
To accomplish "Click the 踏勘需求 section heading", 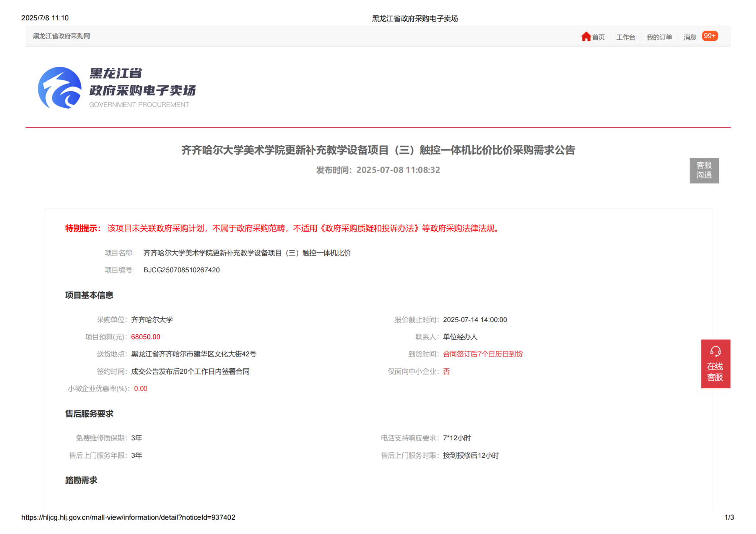I will 81,480.
